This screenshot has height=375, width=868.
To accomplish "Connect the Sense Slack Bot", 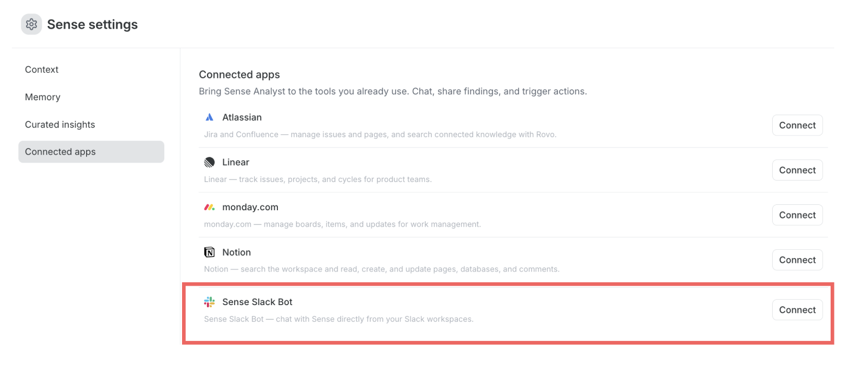I will pos(797,310).
